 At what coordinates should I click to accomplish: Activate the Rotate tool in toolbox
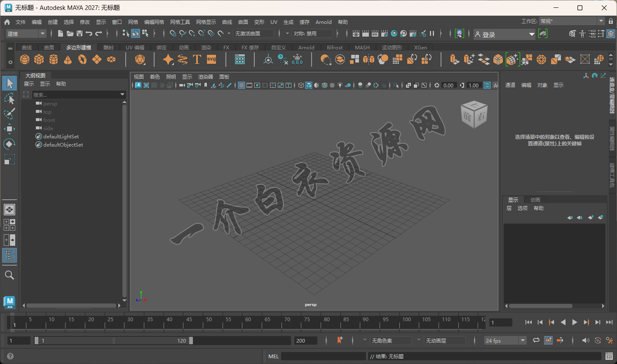tap(9, 144)
